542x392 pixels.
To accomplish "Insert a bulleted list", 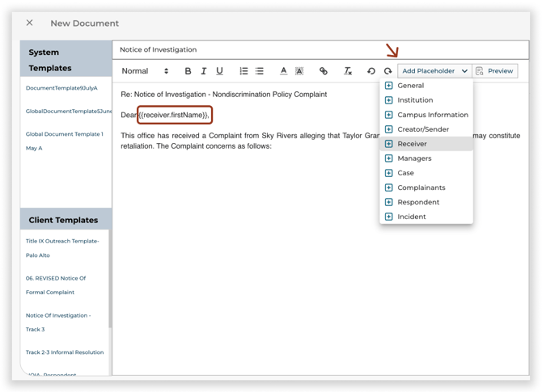I will [x=260, y=71].
